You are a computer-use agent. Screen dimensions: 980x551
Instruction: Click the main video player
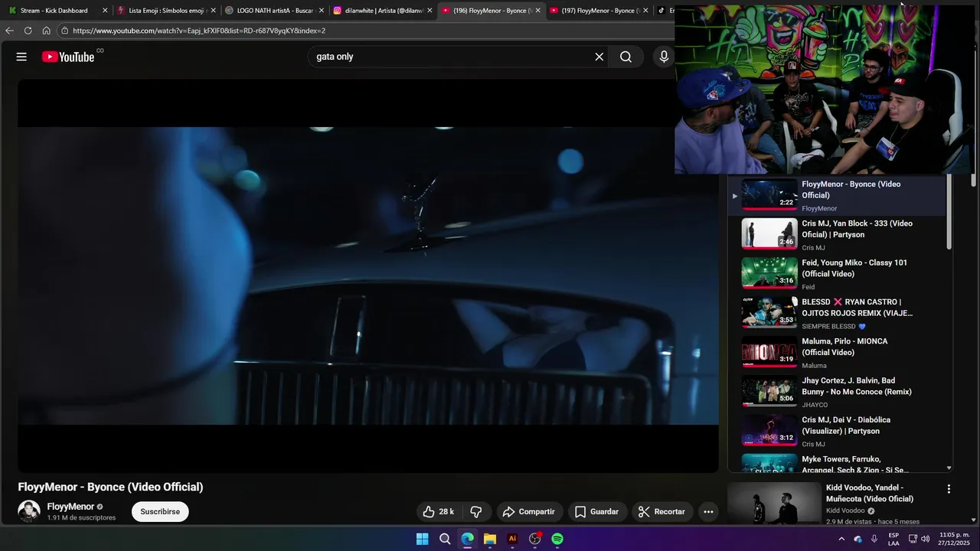pyautogui.click(x=368, y=275)
